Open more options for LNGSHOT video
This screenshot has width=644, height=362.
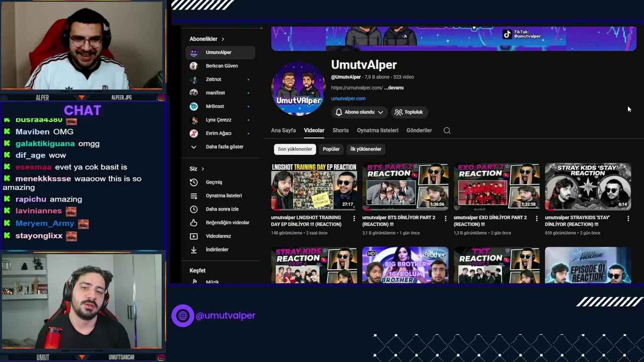(x=354, y=219)
